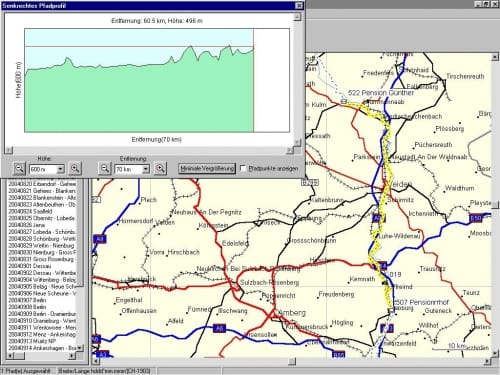The width and height of the screenshot is (500, 375).
Task: Click scroll-right arrow below the profile chart
Action: point(290,150)
